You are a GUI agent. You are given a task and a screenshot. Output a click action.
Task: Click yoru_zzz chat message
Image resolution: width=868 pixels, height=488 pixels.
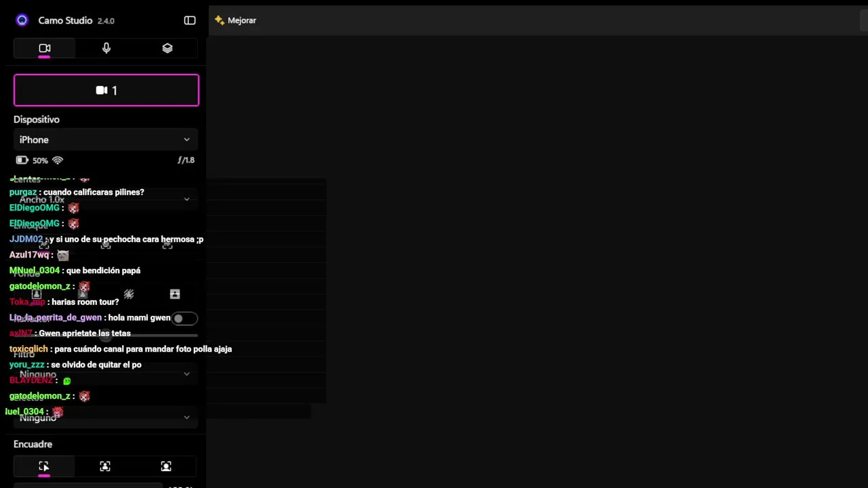tap(75, 365)
